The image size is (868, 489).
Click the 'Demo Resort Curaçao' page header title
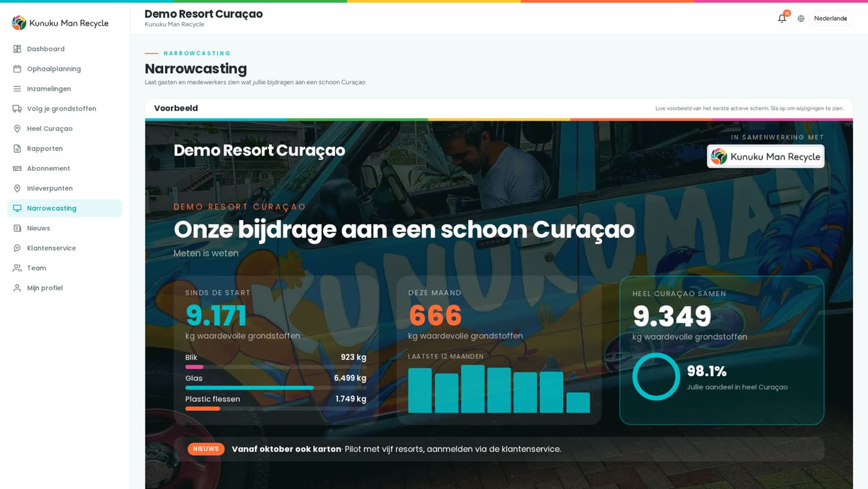[203, 14]
